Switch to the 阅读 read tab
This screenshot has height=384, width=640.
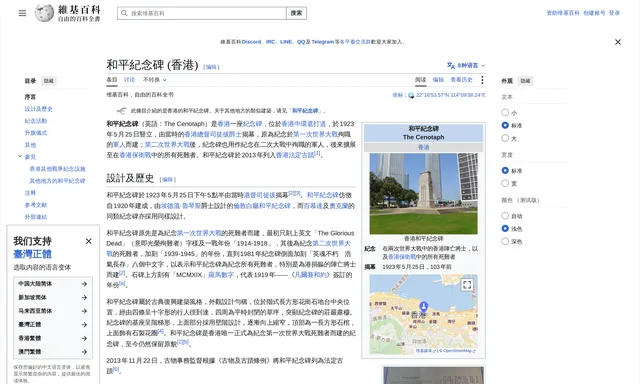click(x=420, y=80)
